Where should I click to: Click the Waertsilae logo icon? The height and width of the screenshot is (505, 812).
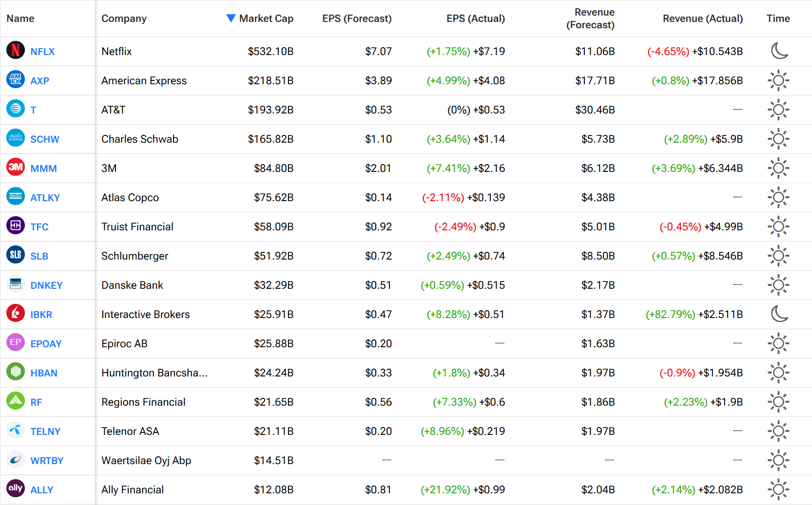pos(16,459)
